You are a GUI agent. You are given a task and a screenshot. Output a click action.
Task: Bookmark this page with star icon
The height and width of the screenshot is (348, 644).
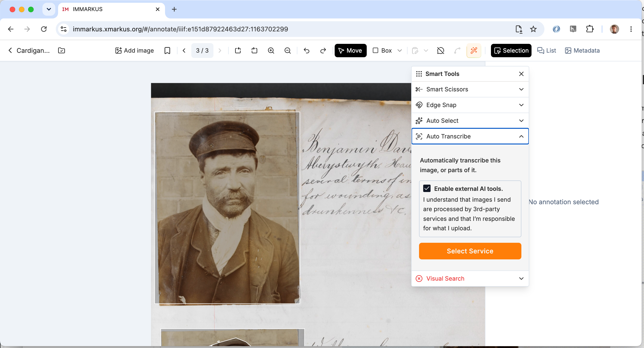[x=533, y=29]
